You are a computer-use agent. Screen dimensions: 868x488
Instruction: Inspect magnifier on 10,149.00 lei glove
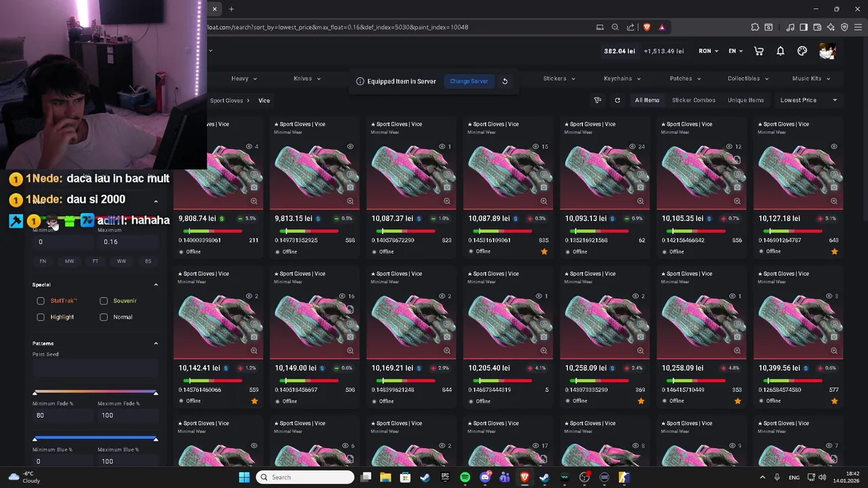pos(350,351)
